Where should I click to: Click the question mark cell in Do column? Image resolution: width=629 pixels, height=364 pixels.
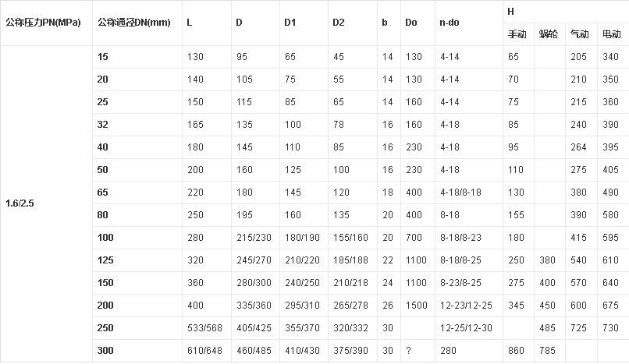(408, 350)
